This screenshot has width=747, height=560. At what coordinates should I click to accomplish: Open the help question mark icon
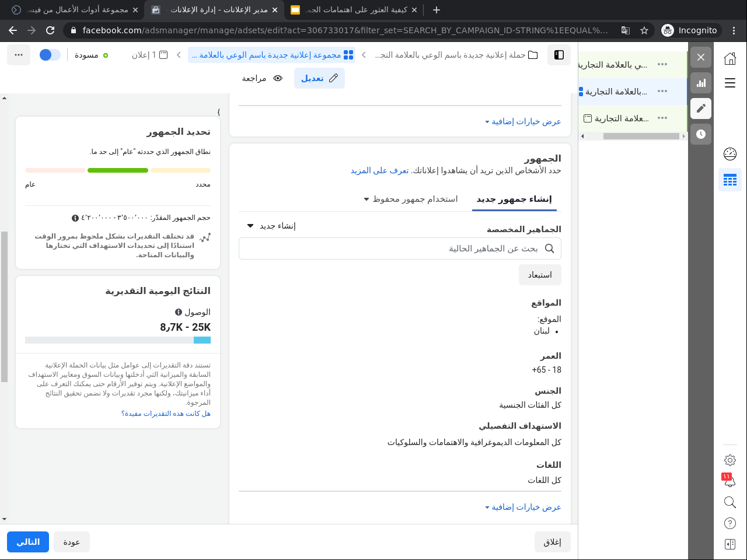tap(730, 523)
